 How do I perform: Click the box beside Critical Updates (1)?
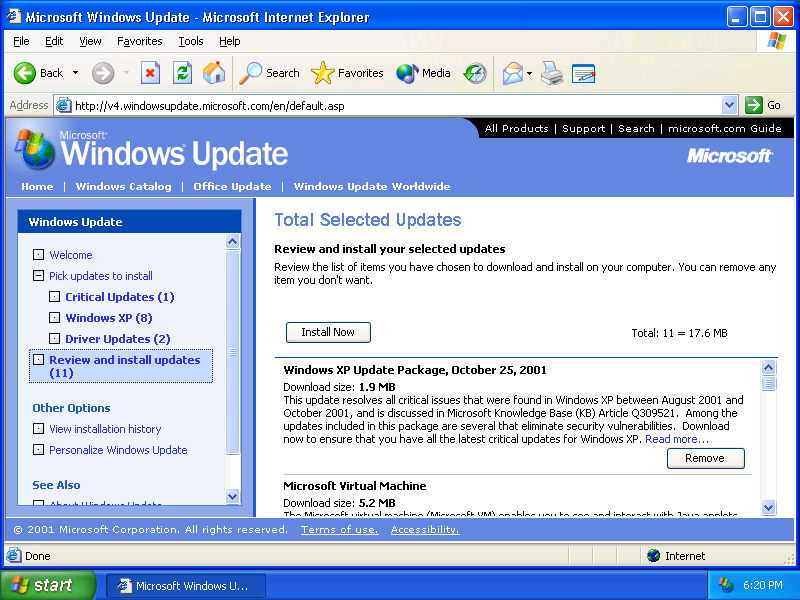click(54, 296)
